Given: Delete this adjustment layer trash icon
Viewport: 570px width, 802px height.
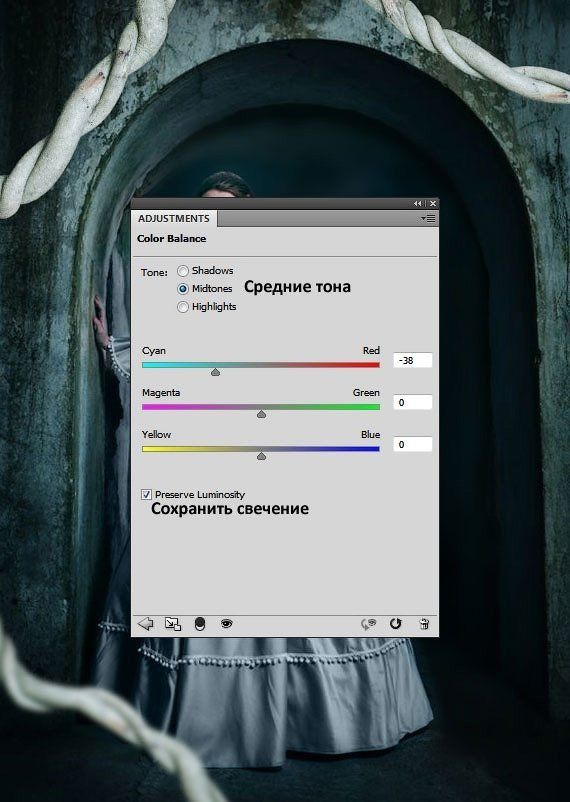Looking at the screenshot, I should point(424,623).
